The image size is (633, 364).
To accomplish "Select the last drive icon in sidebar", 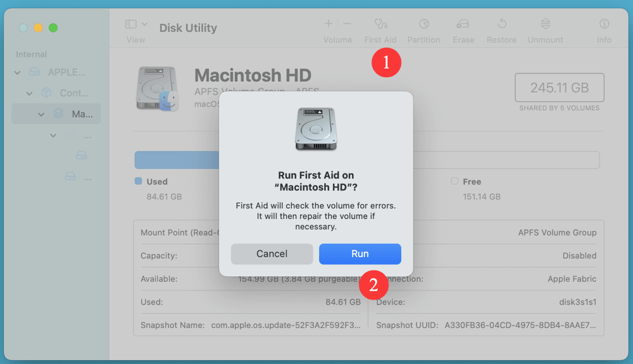I will [70, 177].
